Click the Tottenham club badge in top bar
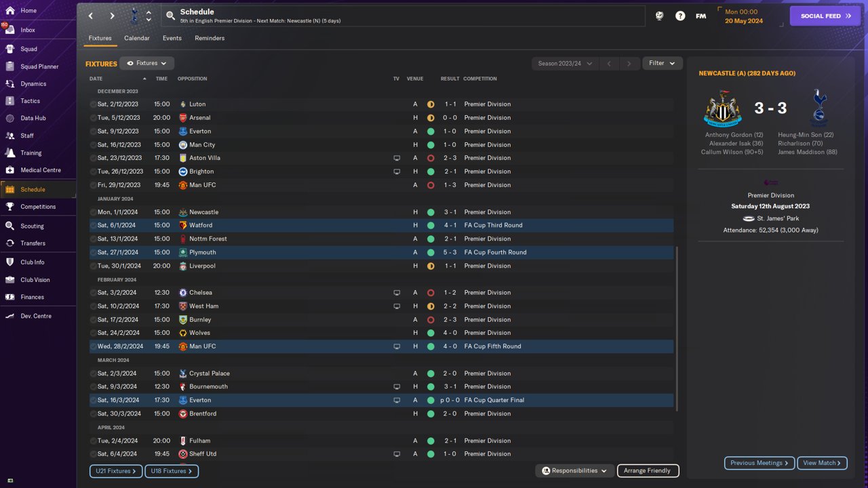 point(134,16)
